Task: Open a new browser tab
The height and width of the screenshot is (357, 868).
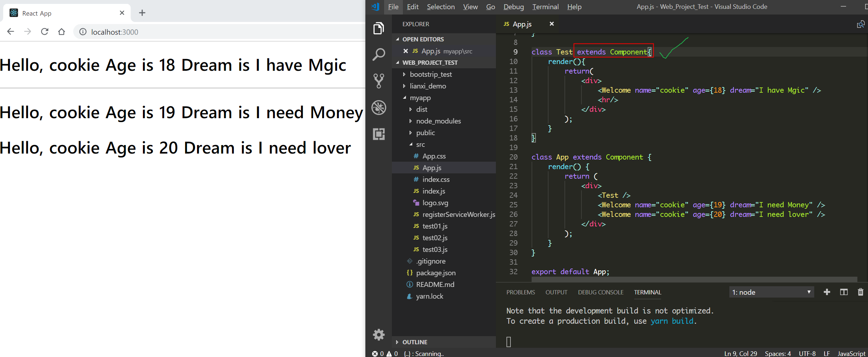Action: (142, 13)
